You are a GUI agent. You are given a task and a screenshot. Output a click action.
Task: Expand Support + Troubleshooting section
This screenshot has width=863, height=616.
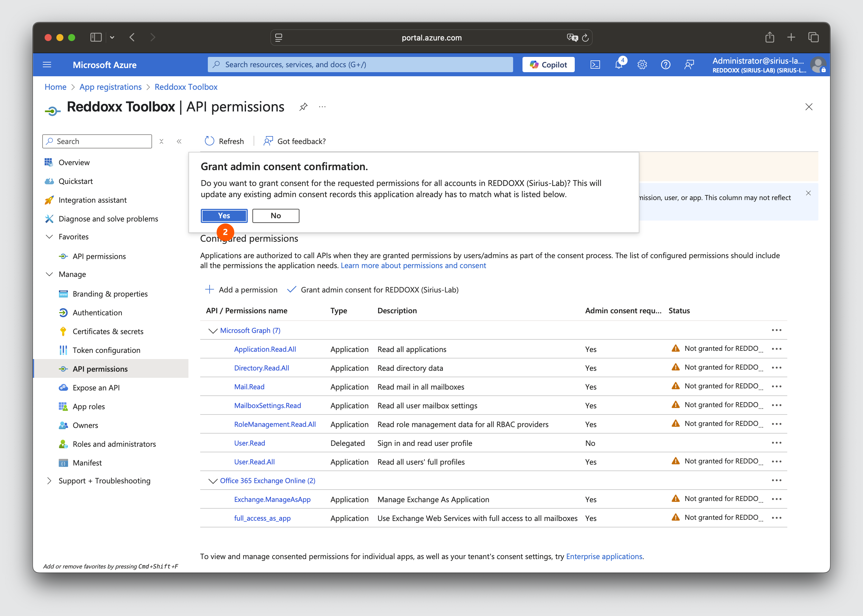pos(49,481)
